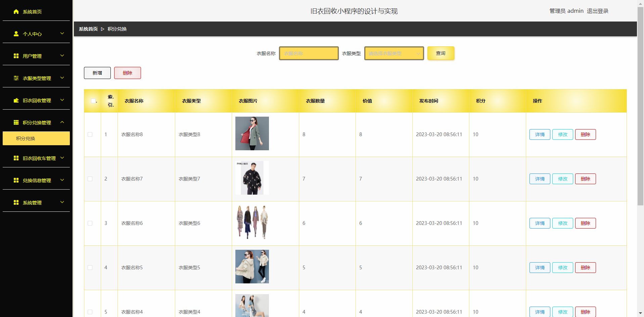Viewport: 644px width, 317px height.
Task: Collapse the 积分兑换管理 menu chevron
Action: click(62, 122)
